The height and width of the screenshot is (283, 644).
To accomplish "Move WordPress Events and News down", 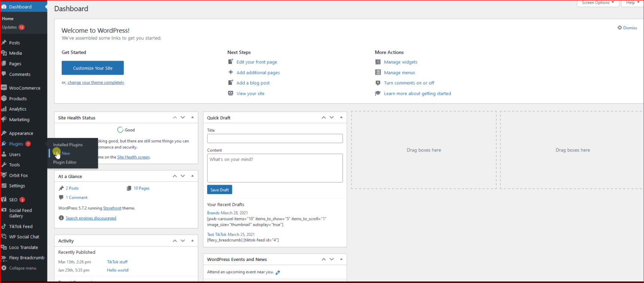I will click(x=332, y=259).
